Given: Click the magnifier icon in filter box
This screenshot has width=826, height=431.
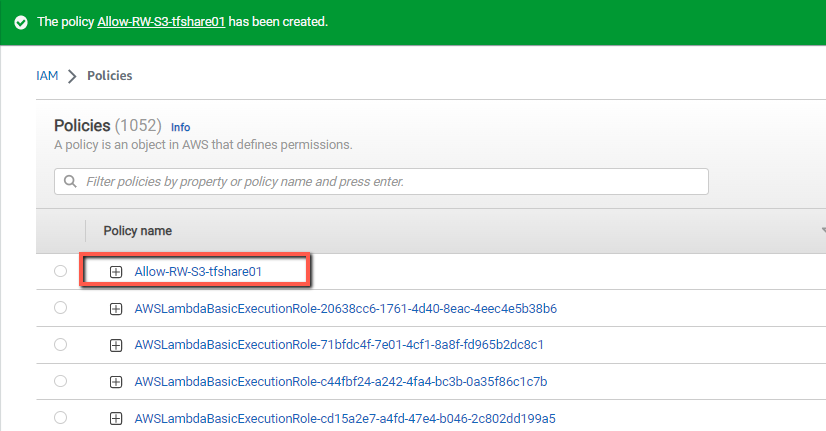Looking at the screenshot, I should pos(70,181).
